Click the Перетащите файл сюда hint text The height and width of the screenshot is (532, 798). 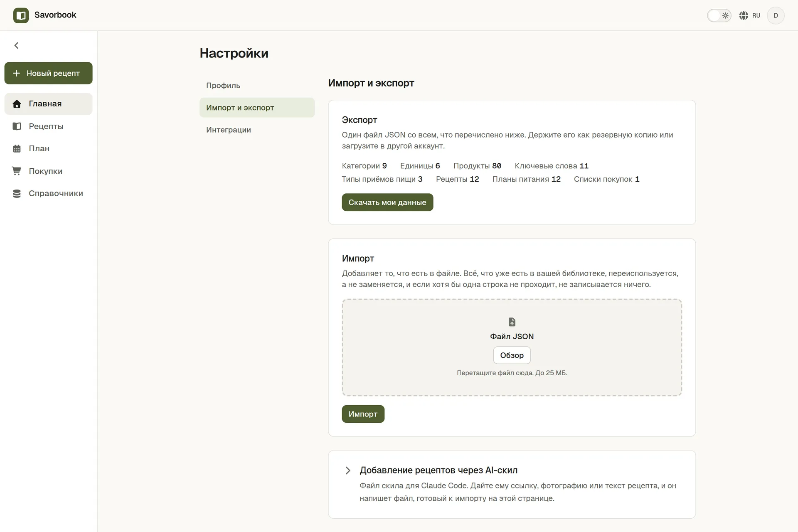pyautogui.click(x=512, y=373)
